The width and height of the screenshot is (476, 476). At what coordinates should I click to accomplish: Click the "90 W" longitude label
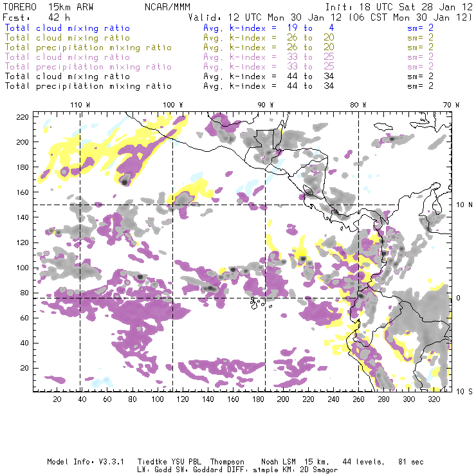point(266,105)
